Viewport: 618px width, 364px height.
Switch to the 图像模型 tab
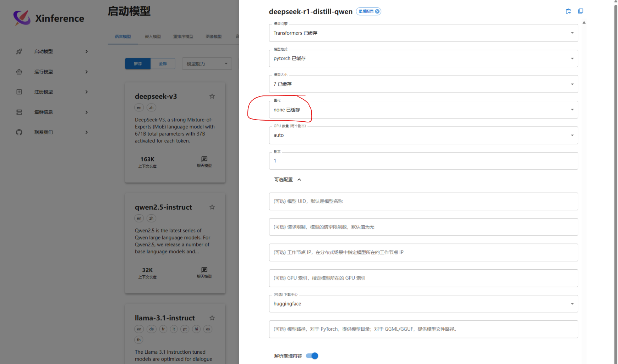pos(214,37)
